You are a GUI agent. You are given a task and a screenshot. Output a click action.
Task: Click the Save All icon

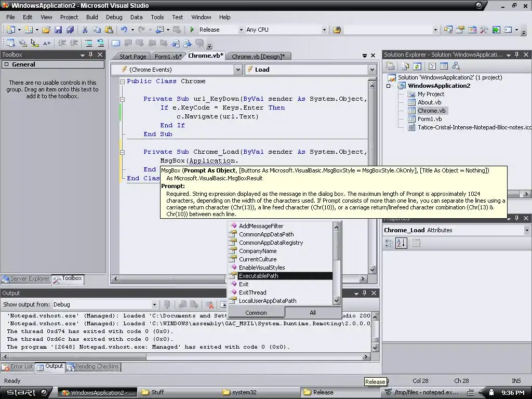point(70,30)
